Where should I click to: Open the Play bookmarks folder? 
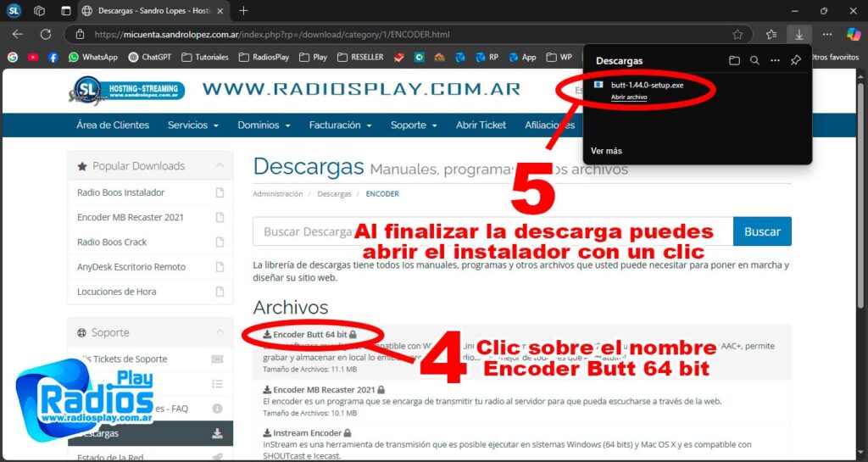point(313,57)
